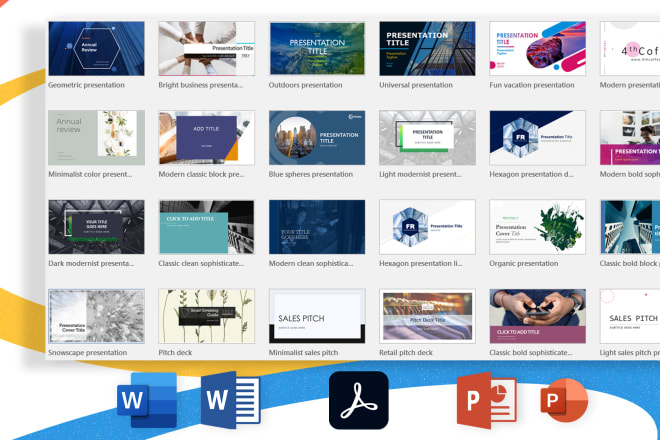
Task: Choose the Classic bold sophisticated thumbnail
Action: pos(538,316)
